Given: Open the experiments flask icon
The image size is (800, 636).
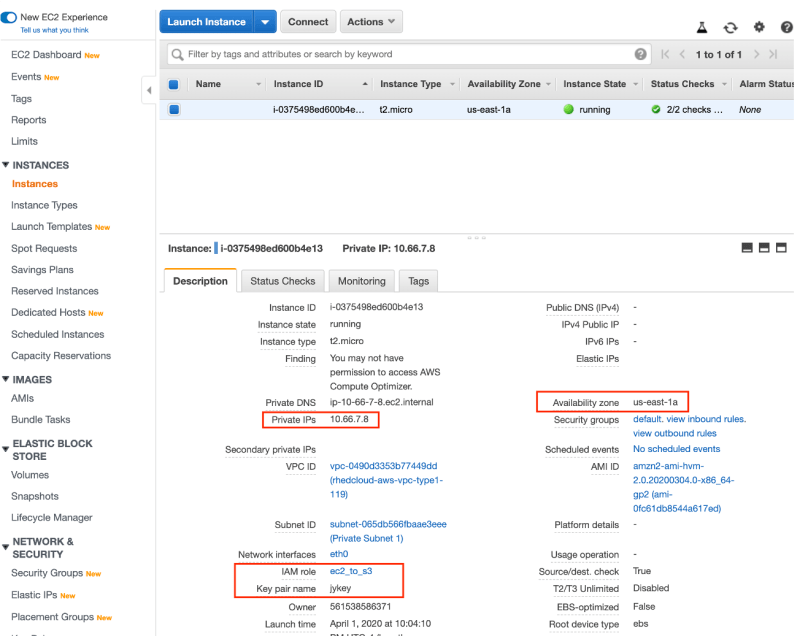Looking at the screenshot, I should pyautogui.click(x=702, y=28).
